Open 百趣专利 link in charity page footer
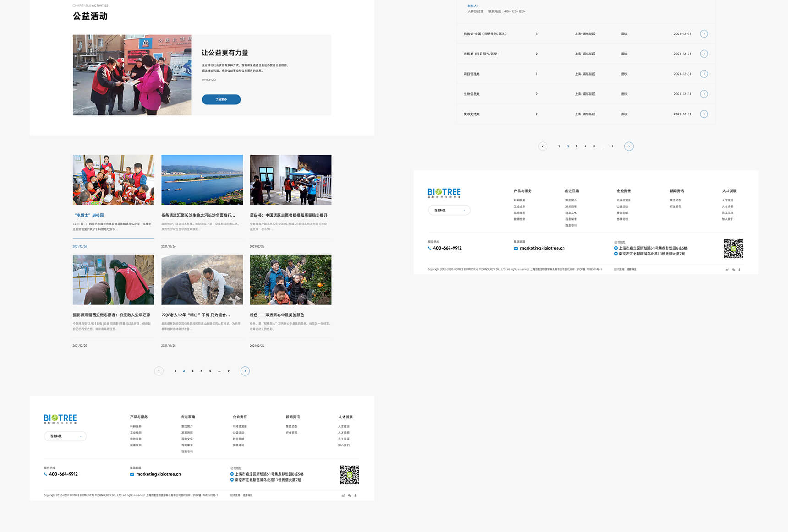 187,451
